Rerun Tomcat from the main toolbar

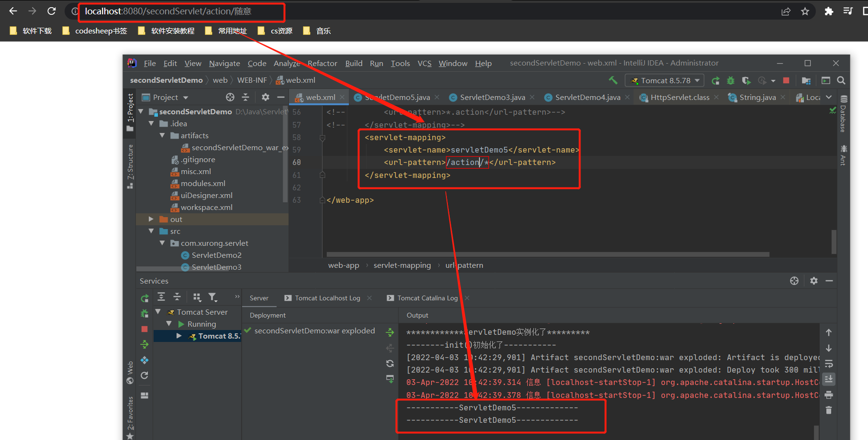[x=715, y=80]
